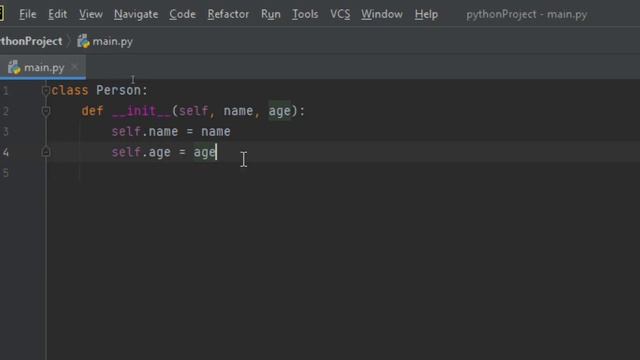Click the Python file icon in breadcrumb

[83, 41]
